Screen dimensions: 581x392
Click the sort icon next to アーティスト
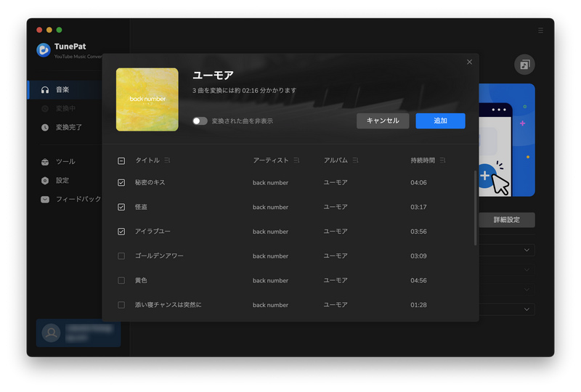click(296, 160)
